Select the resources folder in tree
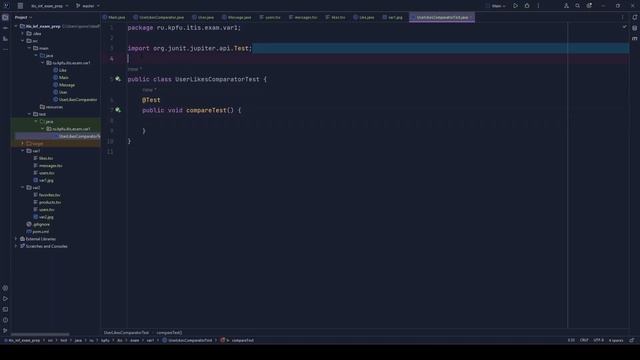Viewport: 640px width, 360px height. [x=51, y=107]
